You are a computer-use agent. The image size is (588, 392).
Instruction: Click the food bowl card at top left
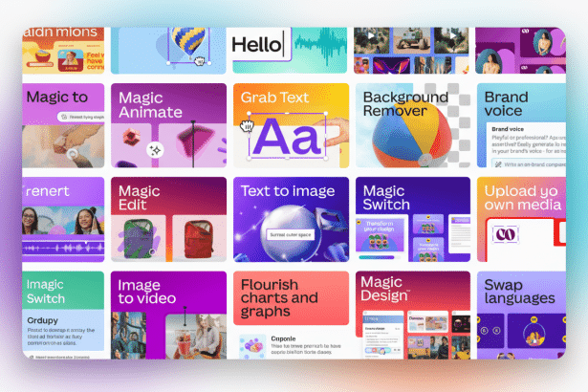(x=63, y=51)
